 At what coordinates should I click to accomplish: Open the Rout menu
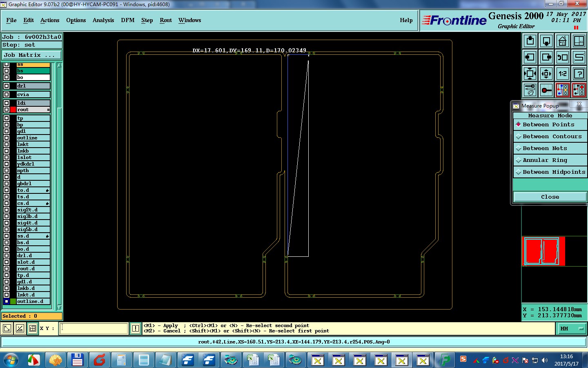166,20
